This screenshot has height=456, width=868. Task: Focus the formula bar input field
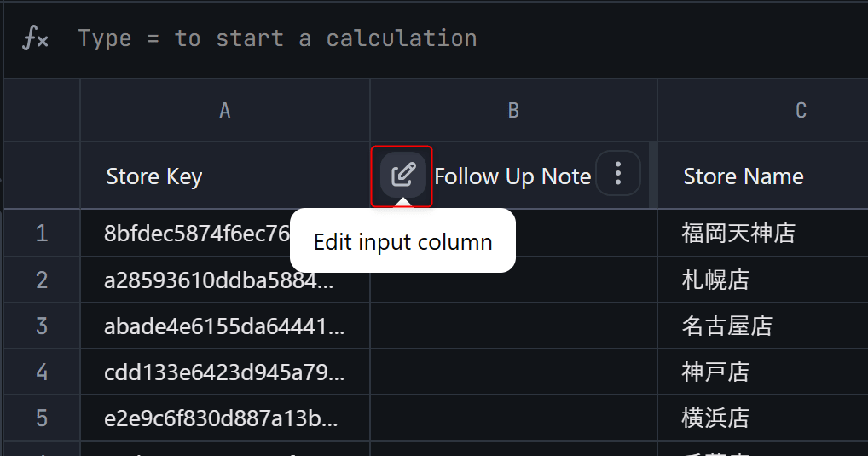coord(470,38)
